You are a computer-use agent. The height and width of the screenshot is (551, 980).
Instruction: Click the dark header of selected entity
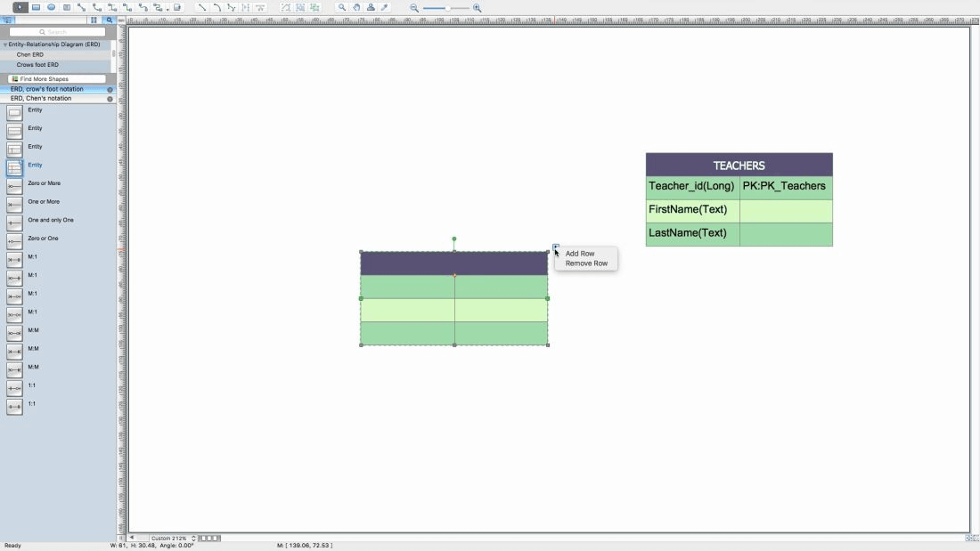click(x=454, y=263)
